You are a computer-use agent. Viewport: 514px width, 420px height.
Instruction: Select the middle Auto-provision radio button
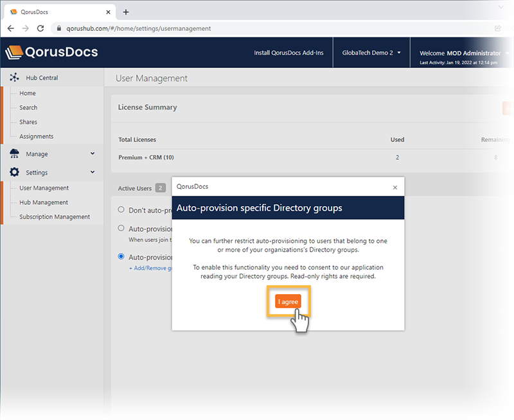[121, 228]
